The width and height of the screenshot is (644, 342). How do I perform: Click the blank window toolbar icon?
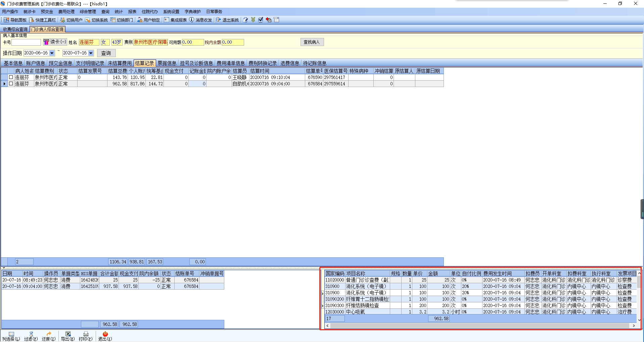tap(277, 20)
